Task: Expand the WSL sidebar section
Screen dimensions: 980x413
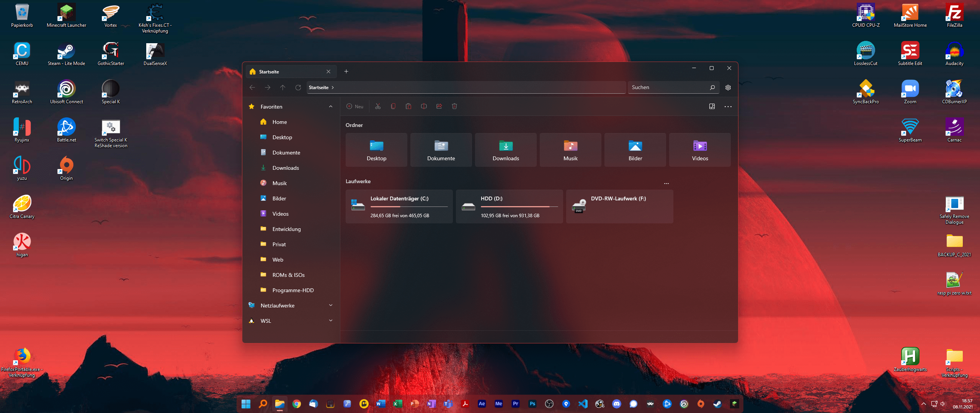Action: click(x=331, y=320)
